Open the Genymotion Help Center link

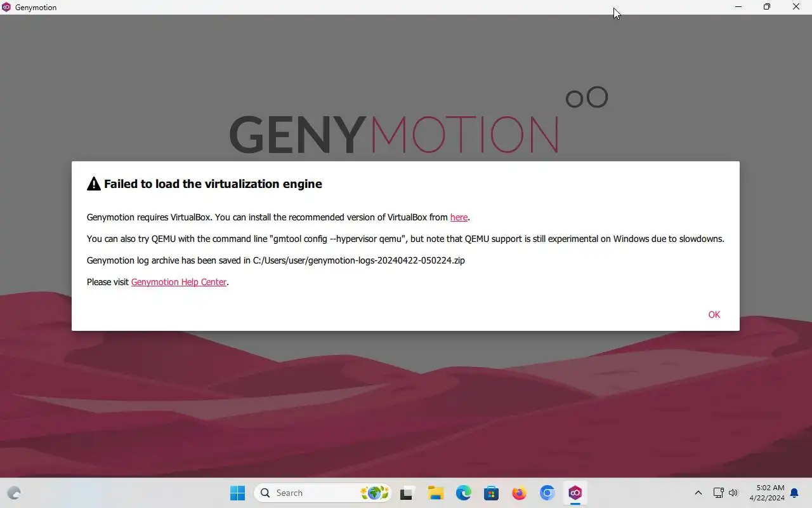point(179,282)
